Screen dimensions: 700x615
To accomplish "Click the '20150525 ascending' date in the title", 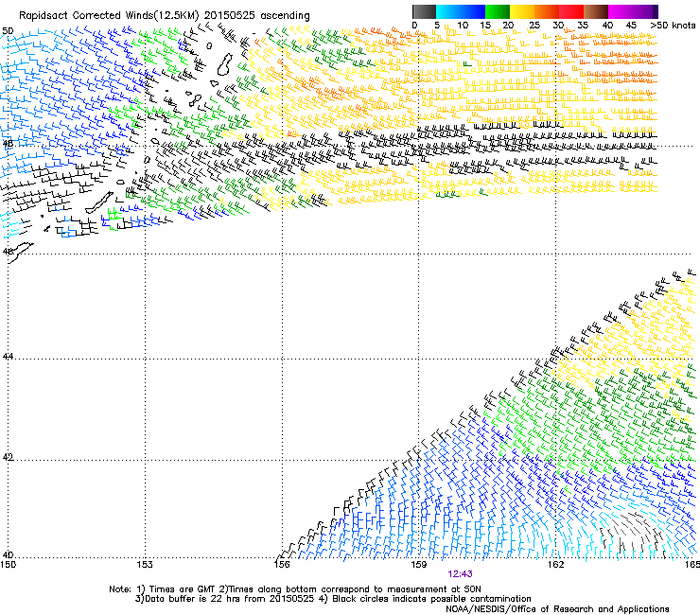I will pyautogui.click(x=256, y=16).
